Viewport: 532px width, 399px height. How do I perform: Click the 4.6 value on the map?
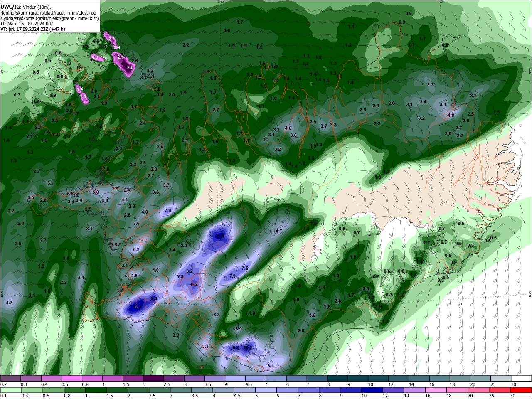[288, 128]
